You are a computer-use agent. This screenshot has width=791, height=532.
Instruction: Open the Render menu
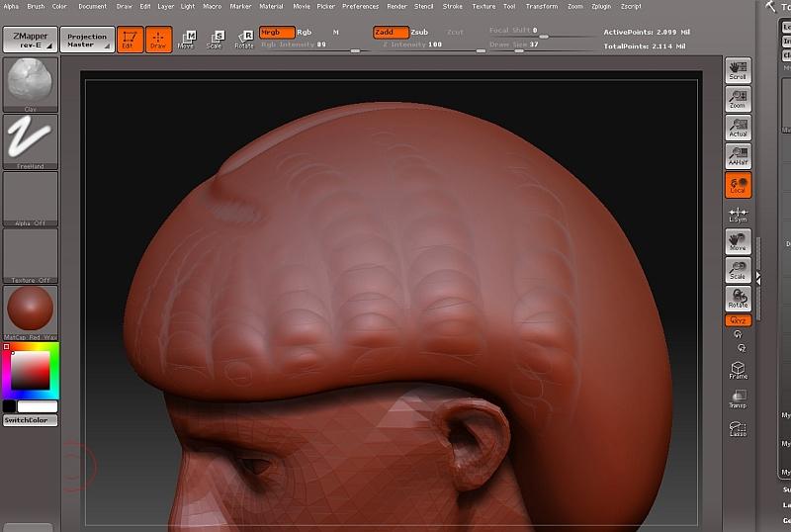click(x=397, y=6)
